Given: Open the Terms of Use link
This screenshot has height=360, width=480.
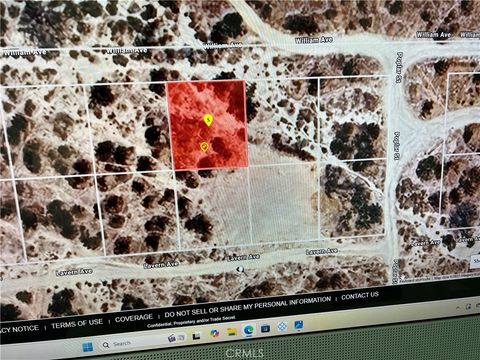Looking at the screenshot, I should point(77,323).
